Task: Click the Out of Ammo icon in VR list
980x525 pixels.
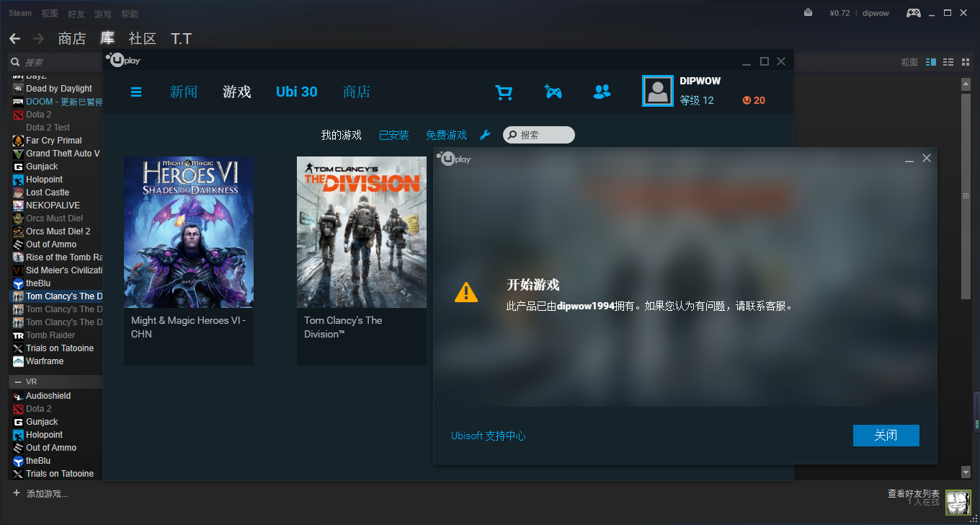Action: 18,448
